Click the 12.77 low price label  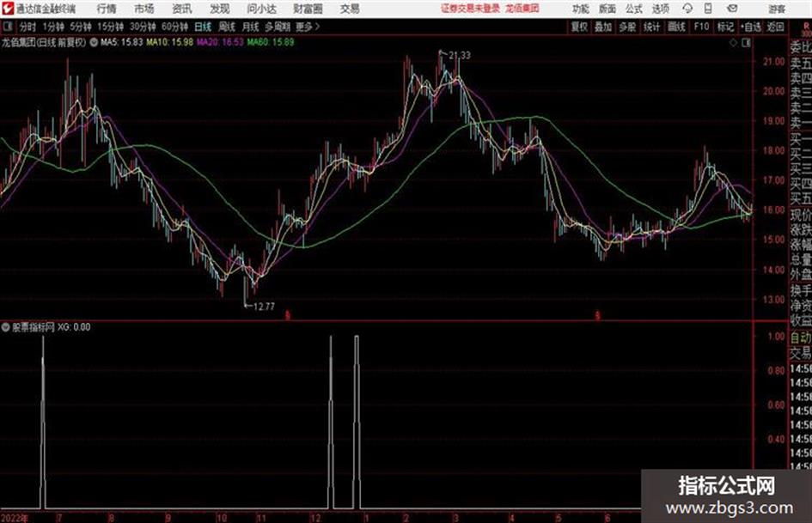[x=264, y=307]
